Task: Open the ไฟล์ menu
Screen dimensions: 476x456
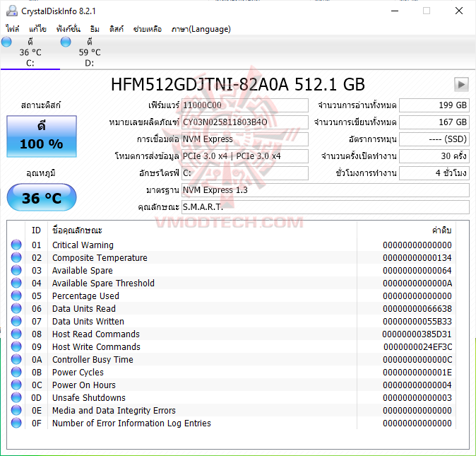Action: pyautogui.click(x=13, y=29)
